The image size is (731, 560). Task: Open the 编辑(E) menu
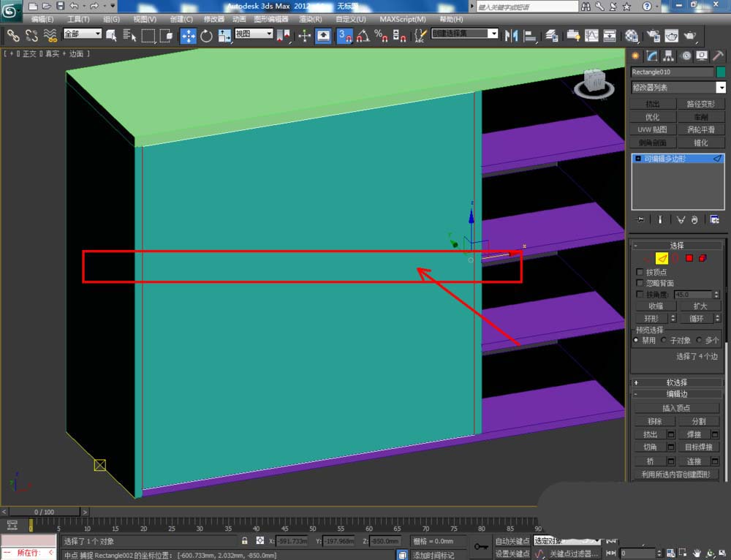(42, 19)
